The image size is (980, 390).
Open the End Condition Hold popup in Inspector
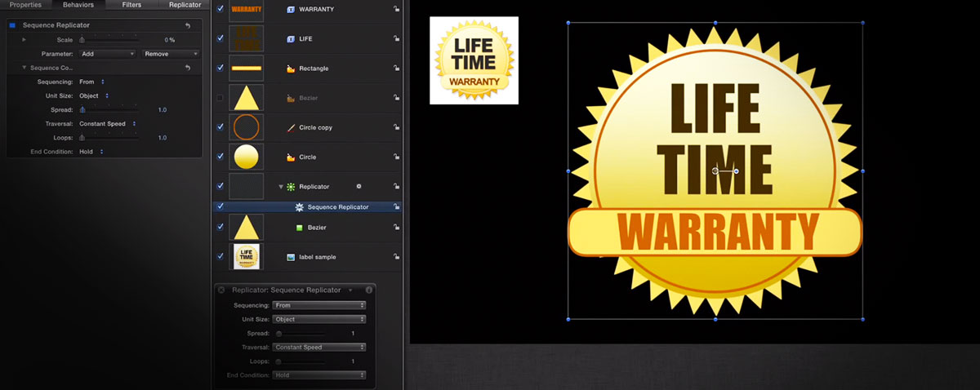pyautogui.click(x=91, y=152)
